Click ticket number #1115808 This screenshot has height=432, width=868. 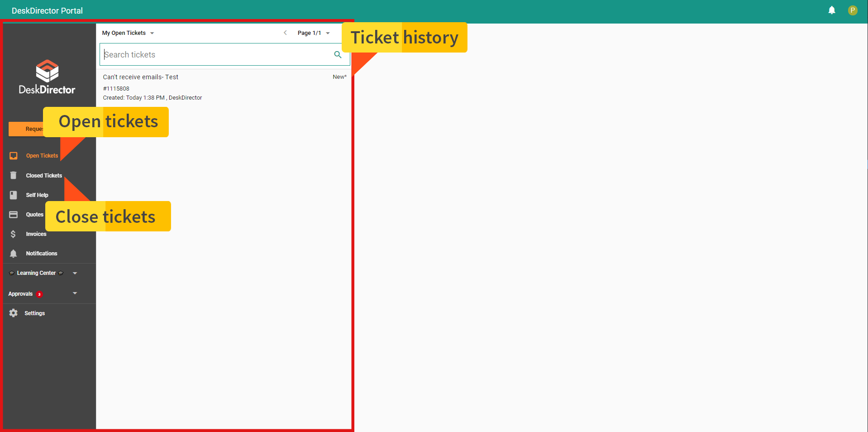pyautogui.click(x=116, y=89)
